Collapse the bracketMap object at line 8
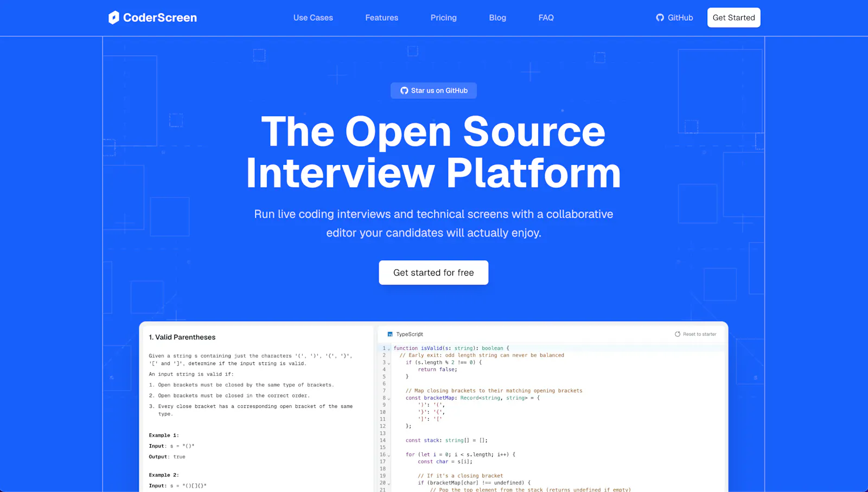 [389, 399]
